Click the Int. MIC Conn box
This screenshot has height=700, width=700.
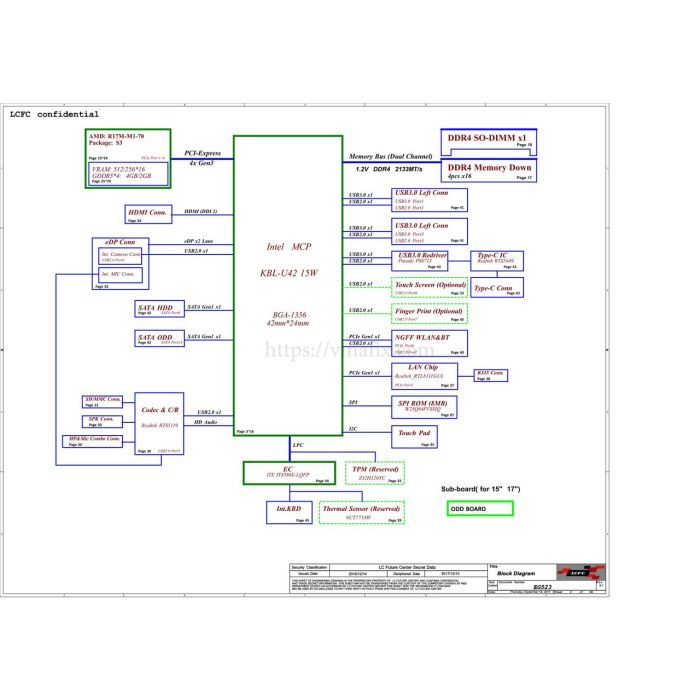120,275
